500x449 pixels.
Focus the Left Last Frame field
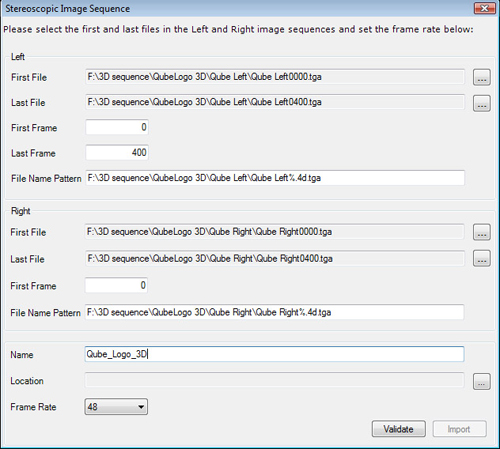point(117,152)
